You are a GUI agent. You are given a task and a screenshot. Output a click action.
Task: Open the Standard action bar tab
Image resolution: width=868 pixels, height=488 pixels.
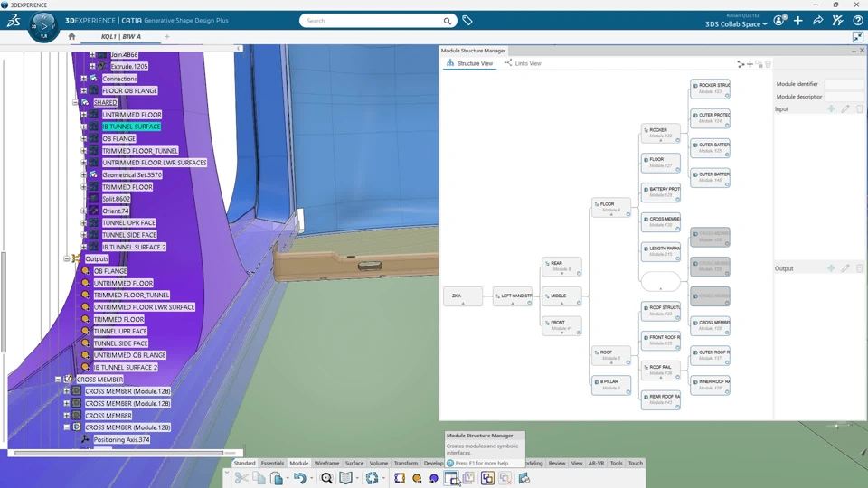(x=244, y=463)
